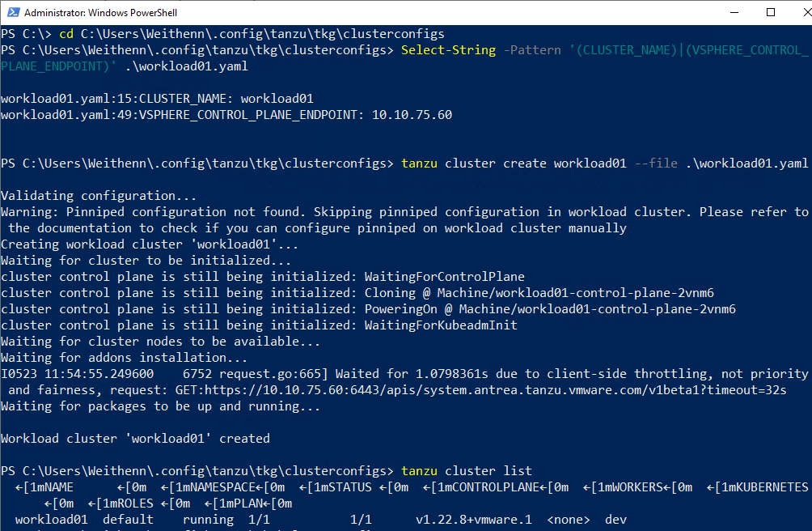The image size is (812, 531).
Task: Click the '.\workload01.yaml' argument after the pattern
Action: tap(187, 66)
